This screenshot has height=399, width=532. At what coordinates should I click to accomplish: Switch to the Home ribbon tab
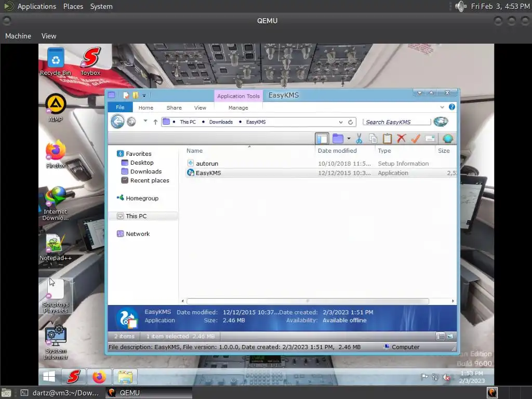(146, 108)
